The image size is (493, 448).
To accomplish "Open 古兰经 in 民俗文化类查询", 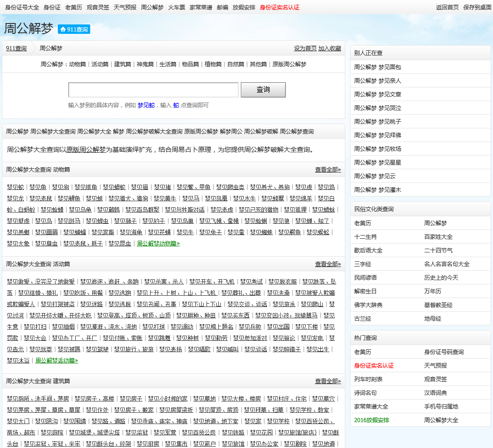I will pos(363,319).
